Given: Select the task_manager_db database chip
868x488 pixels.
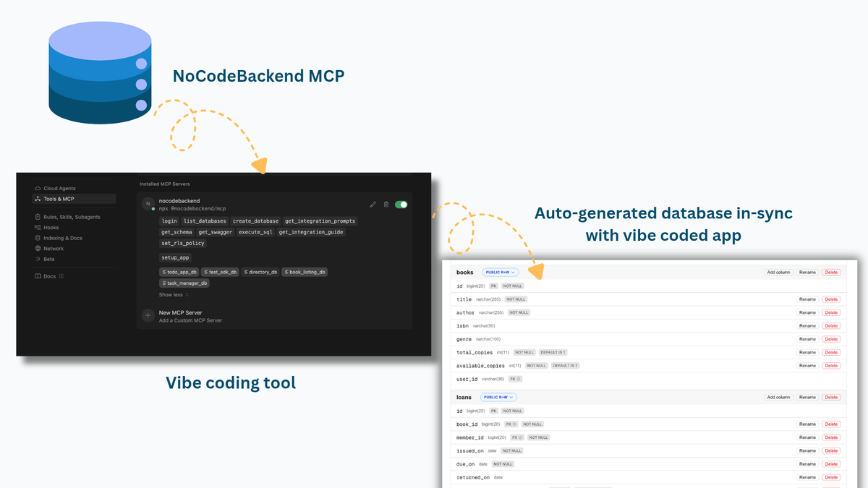Looking at the screenshot, I should [184, 283].
